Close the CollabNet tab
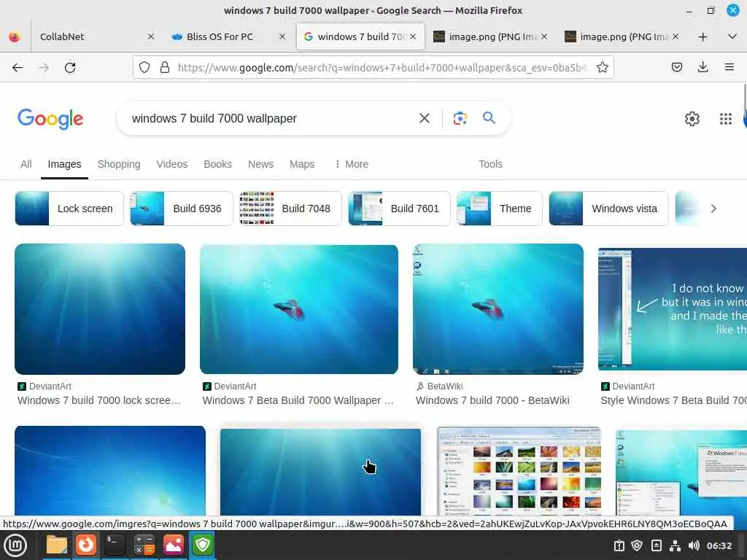The width and height of the screenshot is (747, 560). pos(150,36)
